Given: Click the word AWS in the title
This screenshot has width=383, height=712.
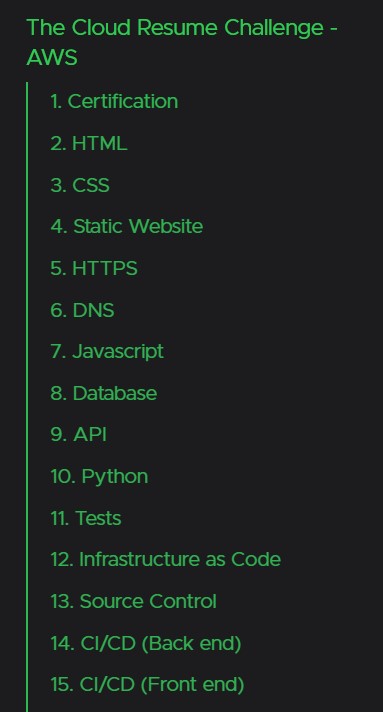Looking at the screenshot, I should 52,58.
